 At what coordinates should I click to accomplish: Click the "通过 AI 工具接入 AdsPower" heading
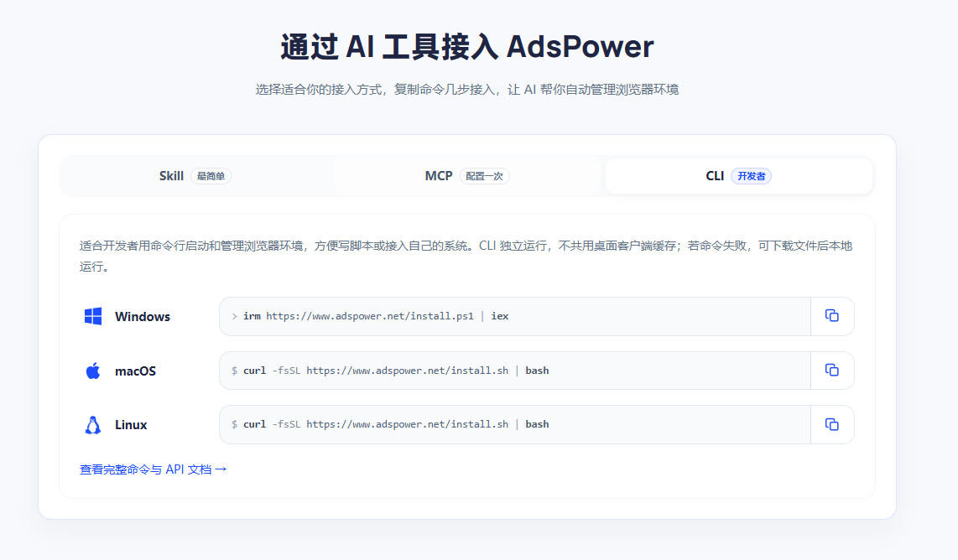coord(467,46)
